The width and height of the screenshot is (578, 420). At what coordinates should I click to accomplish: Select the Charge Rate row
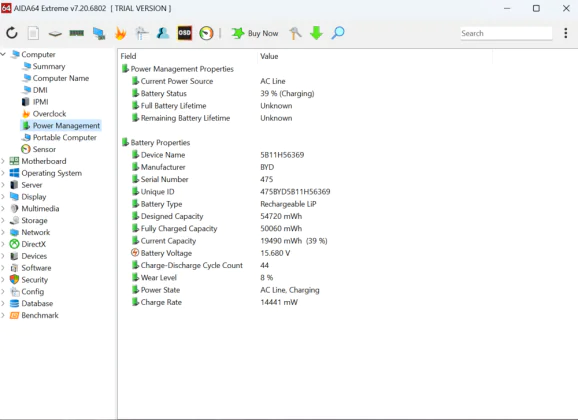215,302
